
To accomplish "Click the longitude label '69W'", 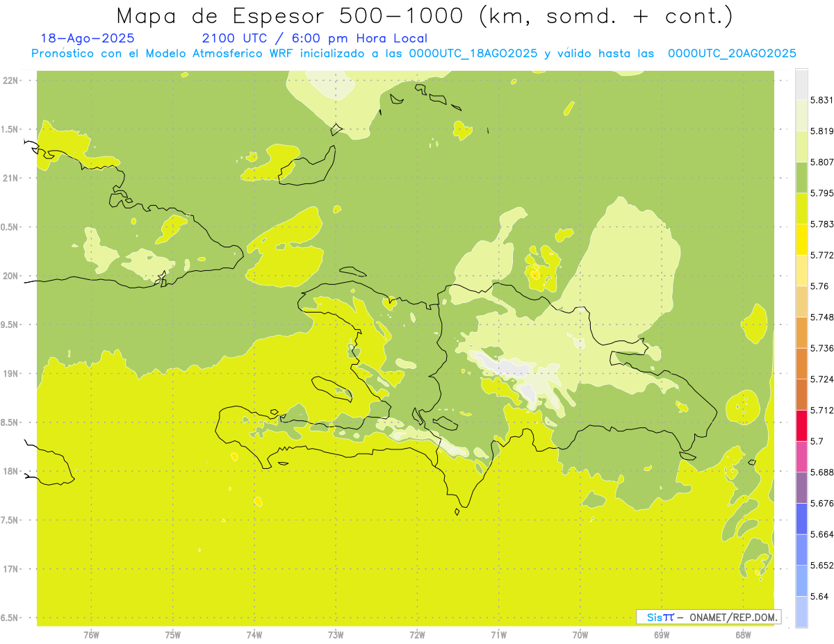I will pyautogui.click(x=662, y=634).
